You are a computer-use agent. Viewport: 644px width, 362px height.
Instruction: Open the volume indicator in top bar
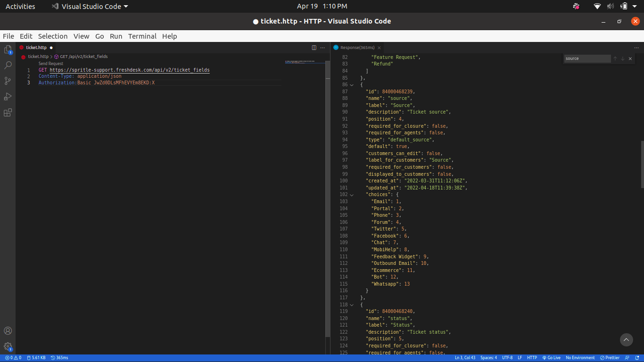pos(611,6)
